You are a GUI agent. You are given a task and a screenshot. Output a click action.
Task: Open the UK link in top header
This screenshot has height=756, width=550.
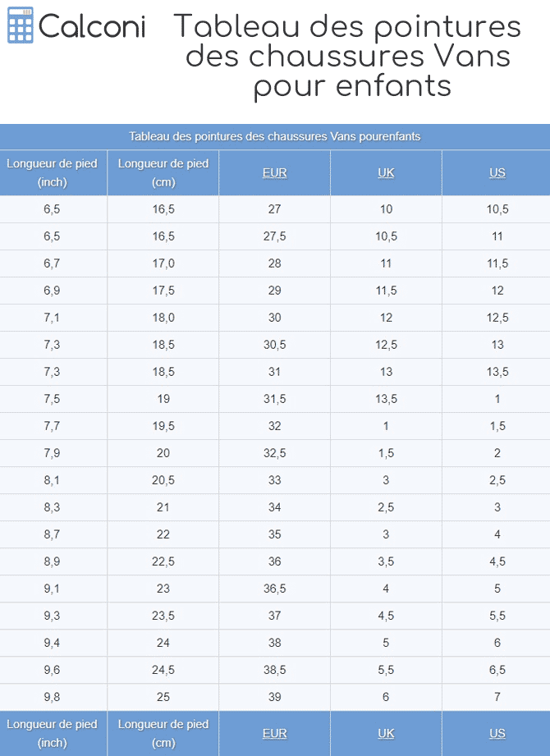pyautogui.click(x=386, y=172)
